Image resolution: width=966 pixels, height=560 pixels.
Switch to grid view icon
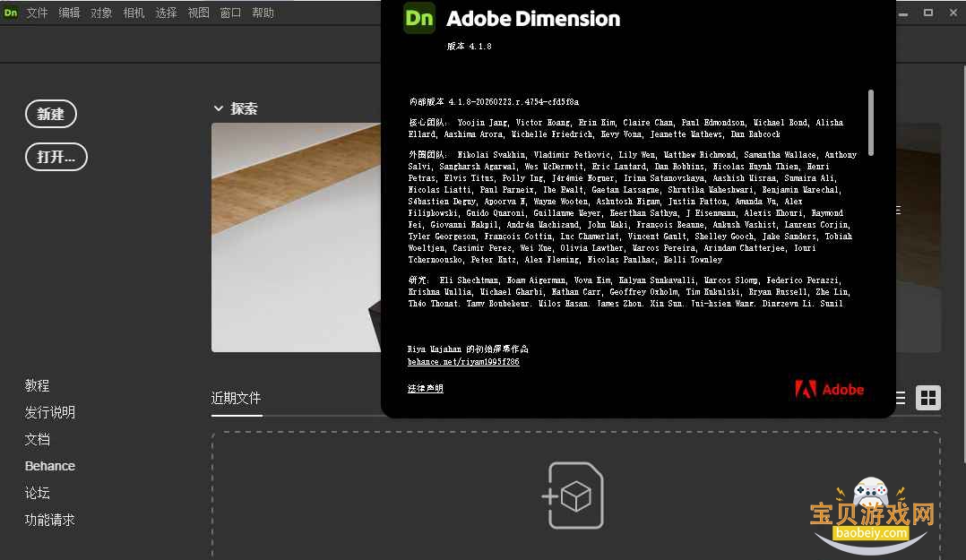pos(928,398)
